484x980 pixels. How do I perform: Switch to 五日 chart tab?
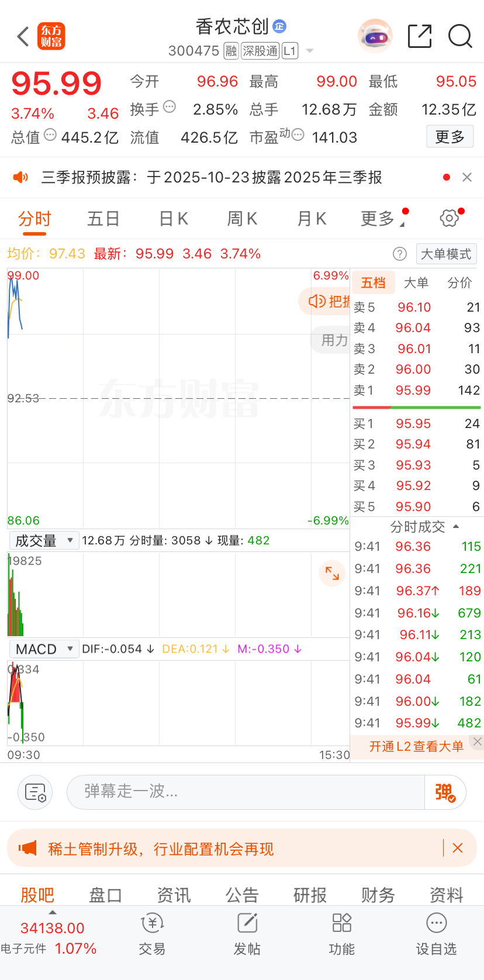103,219
